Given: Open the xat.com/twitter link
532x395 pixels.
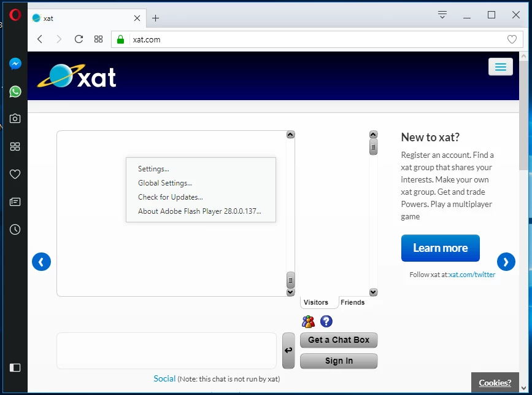Looking at the screenshot, I should coord(472,275).
